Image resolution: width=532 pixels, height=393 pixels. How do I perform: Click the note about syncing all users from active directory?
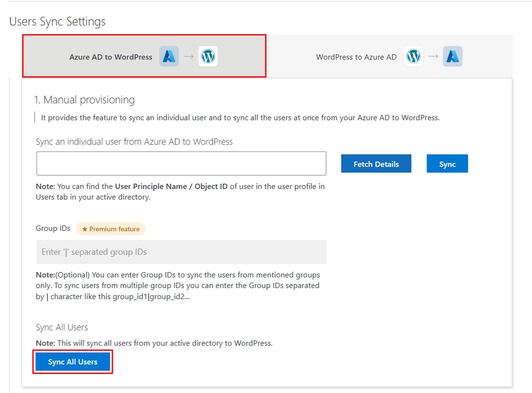coord(154,343)
